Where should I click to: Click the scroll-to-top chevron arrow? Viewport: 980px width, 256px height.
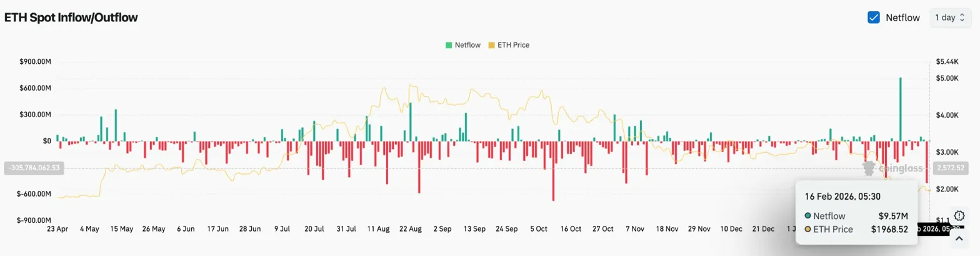click(960, 242)
